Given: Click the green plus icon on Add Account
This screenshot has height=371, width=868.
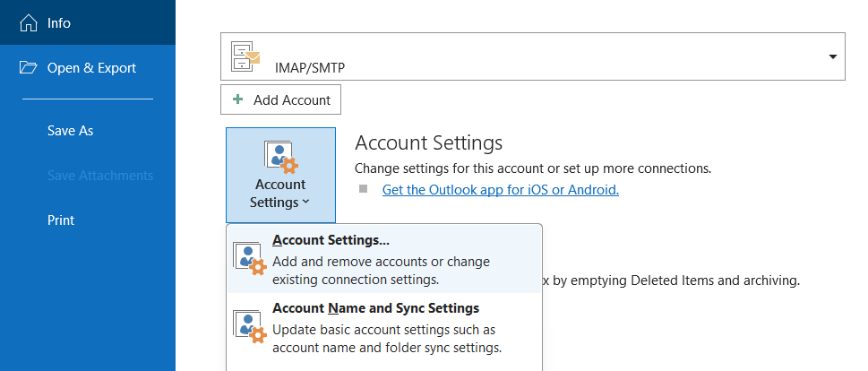Looking at the screenshot, I should (237, 99).
